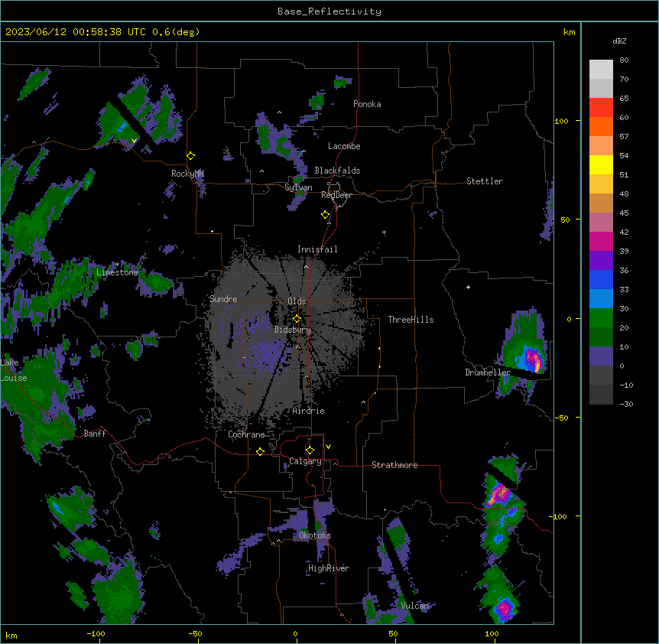Click the purple 36-39 dBZ legend swatch
Screen dimensions: 659x644
(601, 261)
